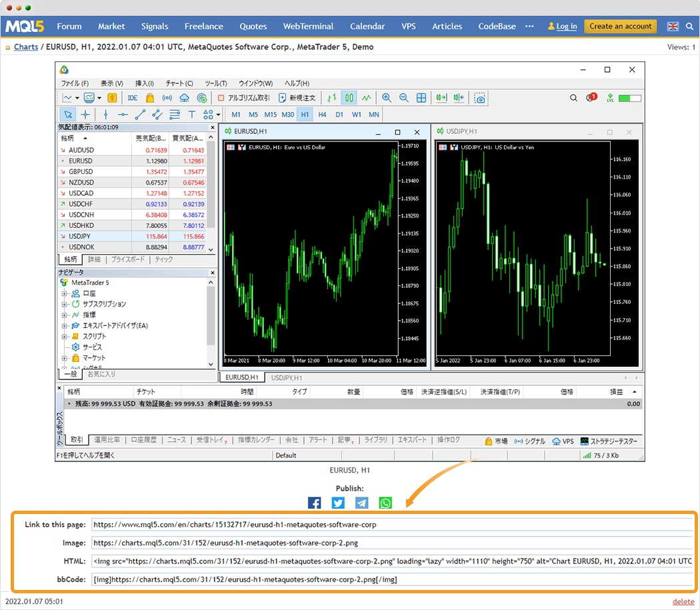Expand the マーケット tree node in navigator
Viewport: 700px width, 610px height.
64,358
